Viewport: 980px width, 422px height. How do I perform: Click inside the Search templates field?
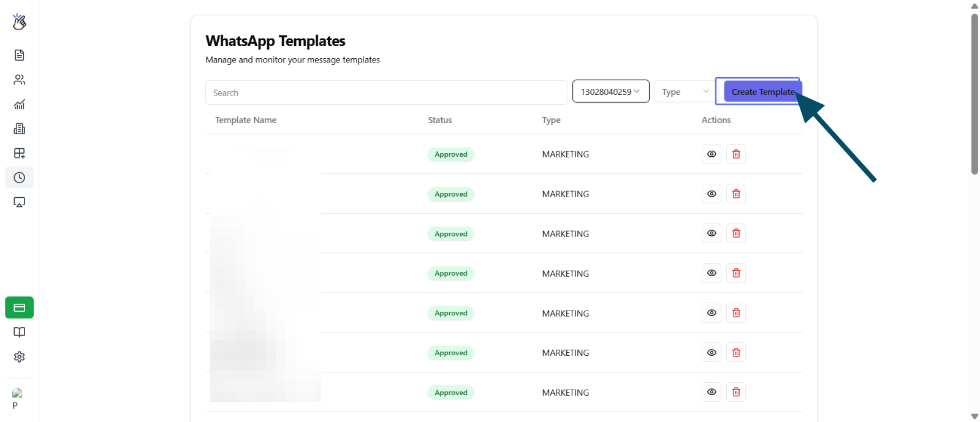386,92
